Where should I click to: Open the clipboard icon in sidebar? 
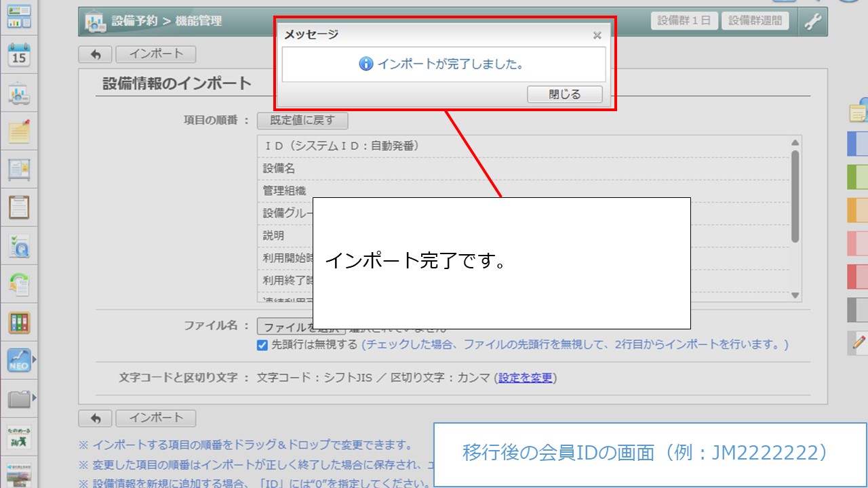coord(19,207)
